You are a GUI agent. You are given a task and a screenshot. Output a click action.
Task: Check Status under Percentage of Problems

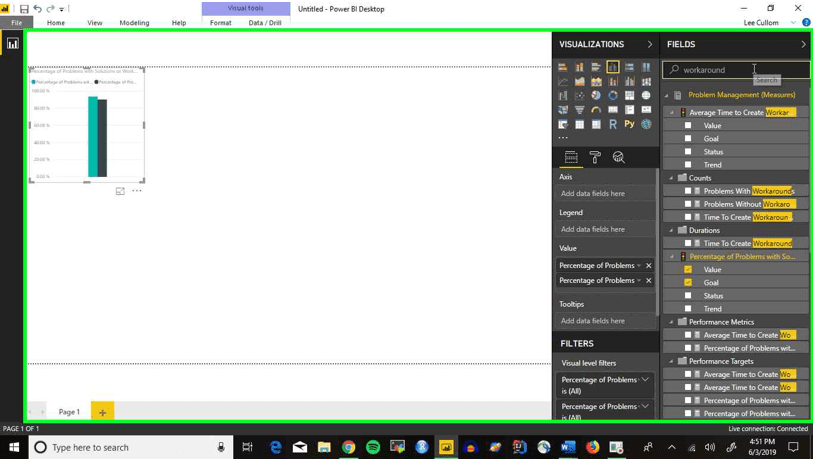click(688, 295)
